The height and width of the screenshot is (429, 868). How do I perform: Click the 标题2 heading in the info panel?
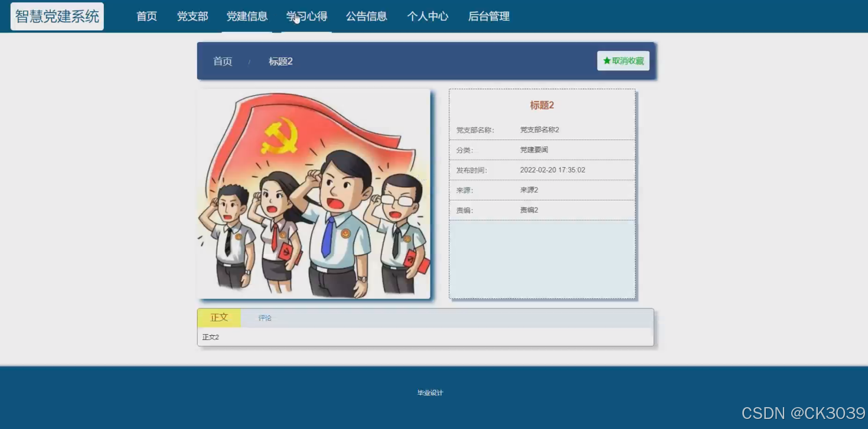click(542, 105)
